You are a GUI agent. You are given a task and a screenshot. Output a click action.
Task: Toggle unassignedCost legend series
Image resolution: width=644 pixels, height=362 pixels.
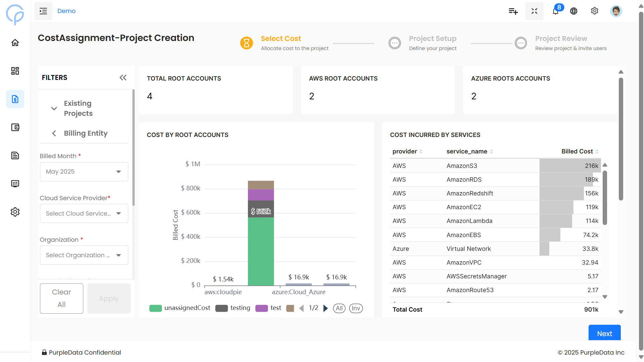pos(180,308)
